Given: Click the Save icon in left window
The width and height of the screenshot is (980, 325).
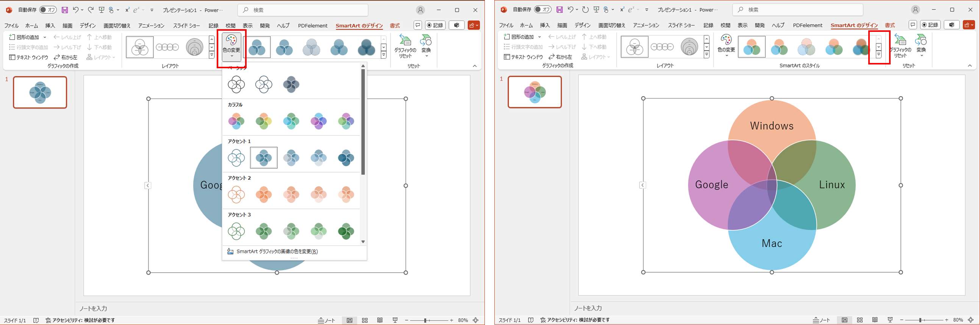Looking at the screenshot, I should [x=65, y=10].
